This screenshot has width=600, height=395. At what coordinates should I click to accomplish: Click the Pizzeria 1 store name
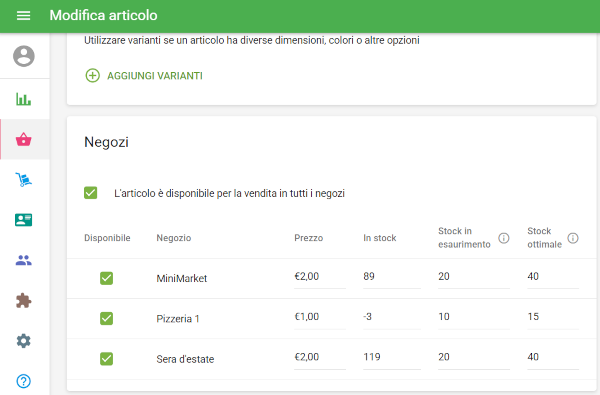[x=178, y=319]
